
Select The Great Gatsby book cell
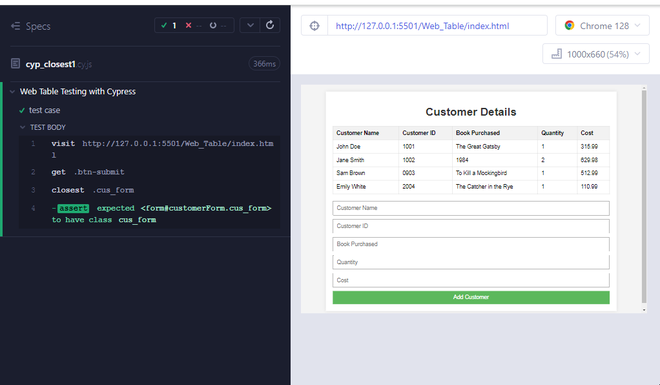[495, 146]
